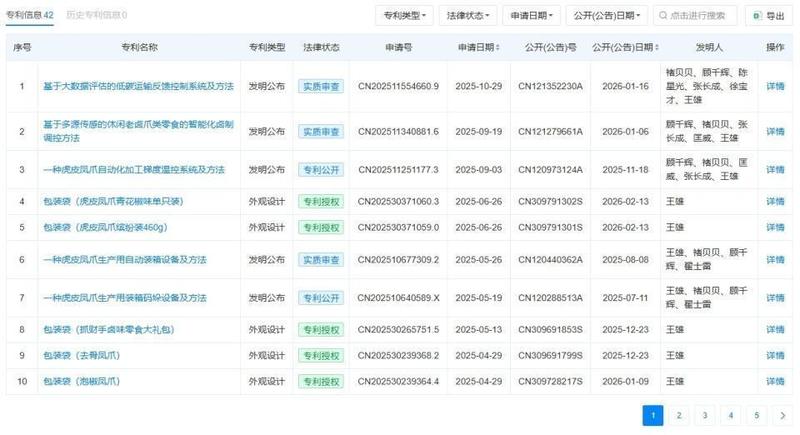Open patent 包装袋(抓财手卤味零食大礼包)
Screen dimensions: 800x435
pos(109,329)
